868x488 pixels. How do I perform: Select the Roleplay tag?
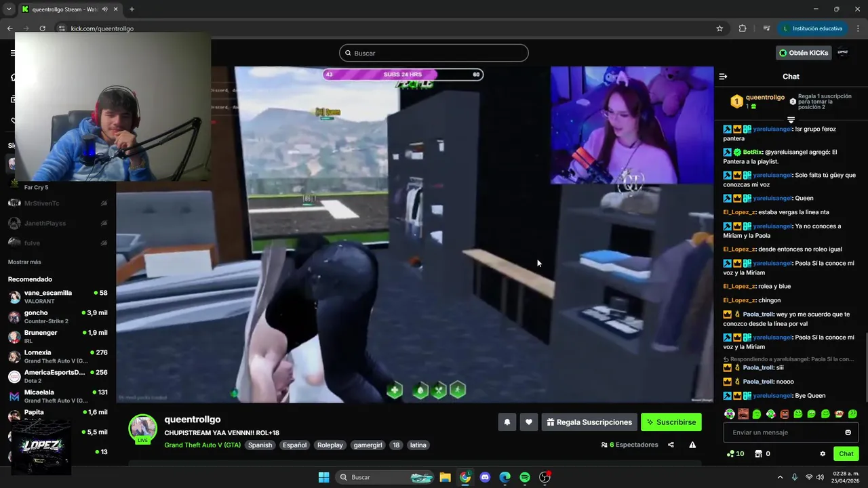330,445
